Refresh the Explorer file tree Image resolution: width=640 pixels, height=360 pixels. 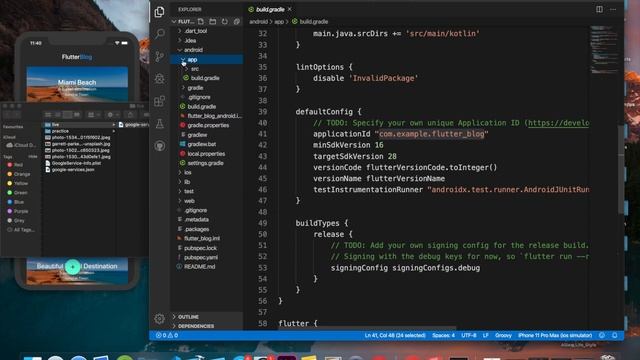pyautogui.click(x=224, y=21)
